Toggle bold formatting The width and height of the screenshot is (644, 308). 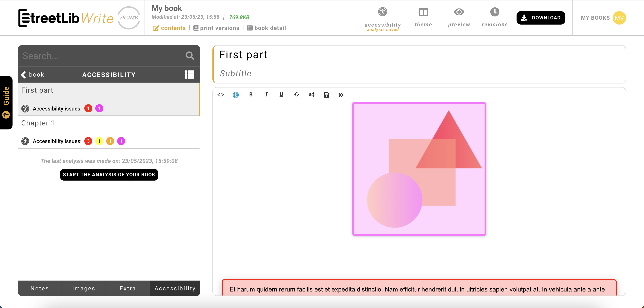(x=251, y=95)
